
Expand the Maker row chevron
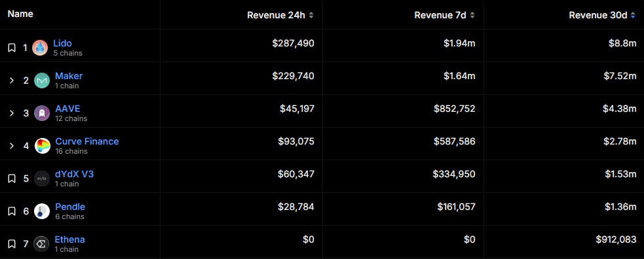tap(12, 80)
